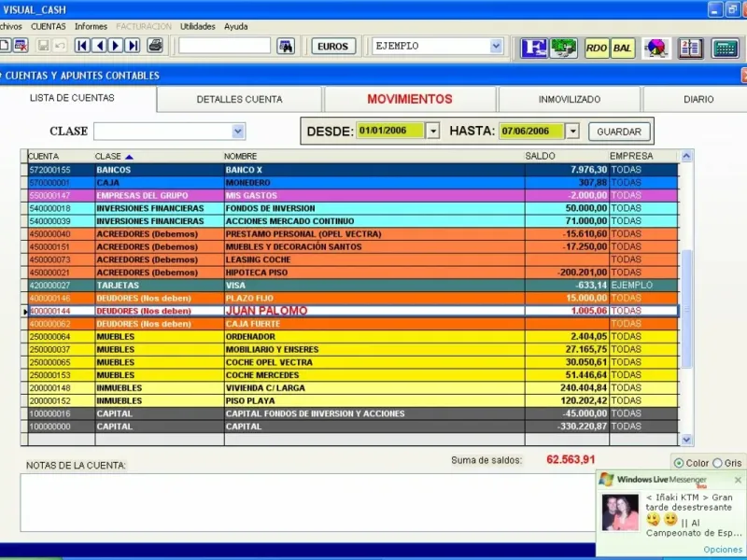Screen dimensions: 747x560
Task: Select the FONDOS DE INVERSION row
Action: (x=354, y=208)
